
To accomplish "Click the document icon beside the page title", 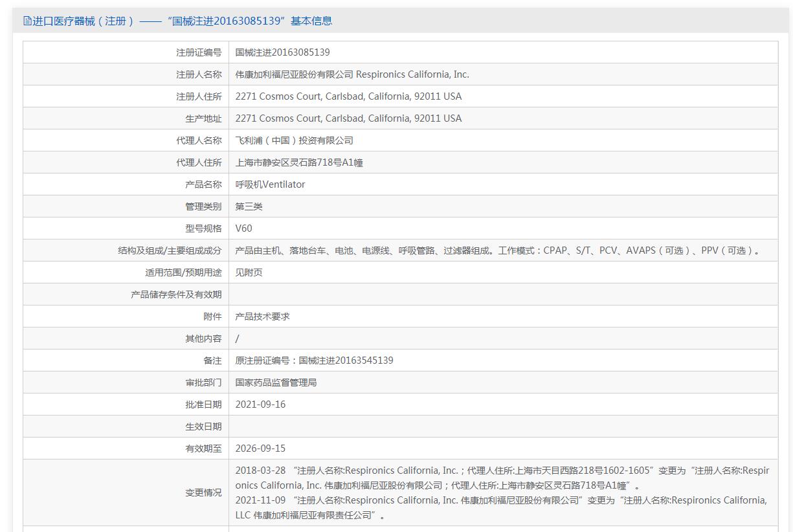I will [27, 21].
